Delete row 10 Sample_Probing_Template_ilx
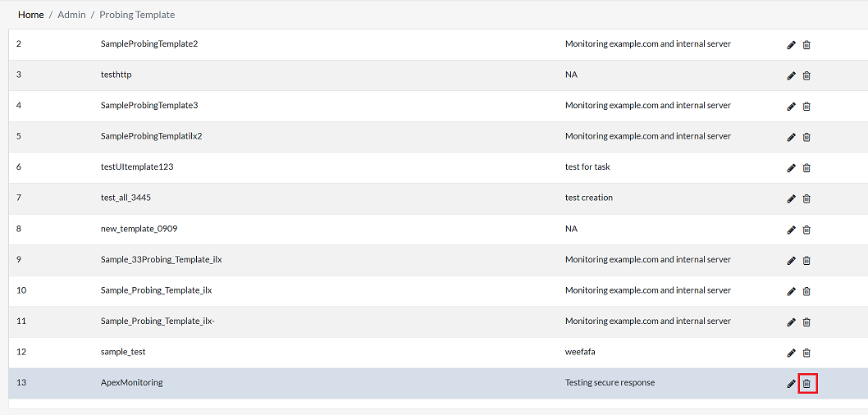Viewport: 868px width, 415px height. point(806,291)
